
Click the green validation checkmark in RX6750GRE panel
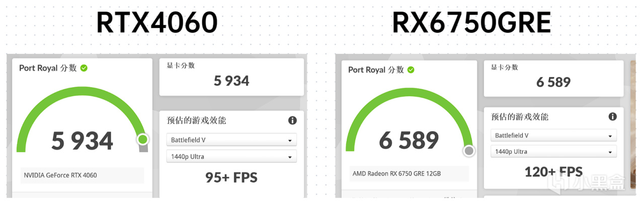coord(411,70)
